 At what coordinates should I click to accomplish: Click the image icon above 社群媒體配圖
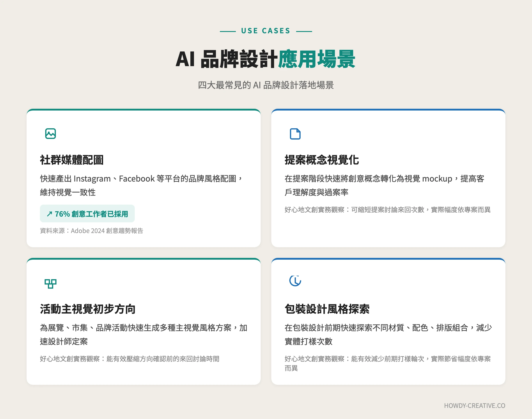coord(51,134)
